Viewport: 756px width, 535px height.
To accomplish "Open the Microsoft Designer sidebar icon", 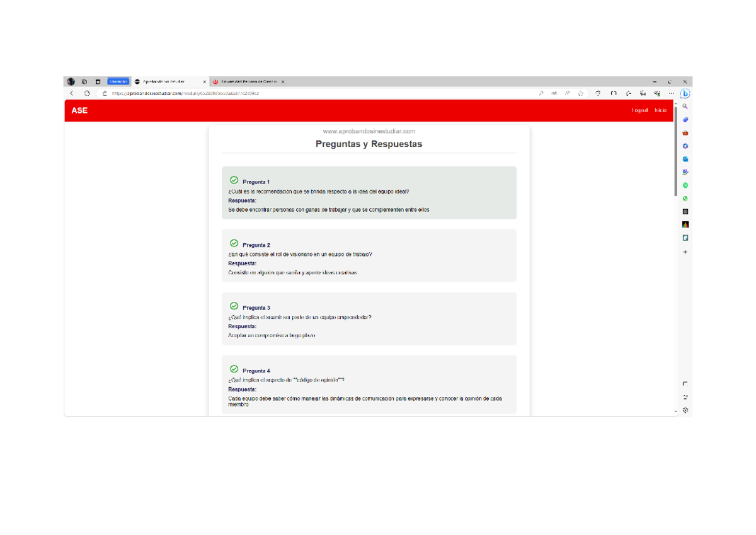I will (685, 146).
